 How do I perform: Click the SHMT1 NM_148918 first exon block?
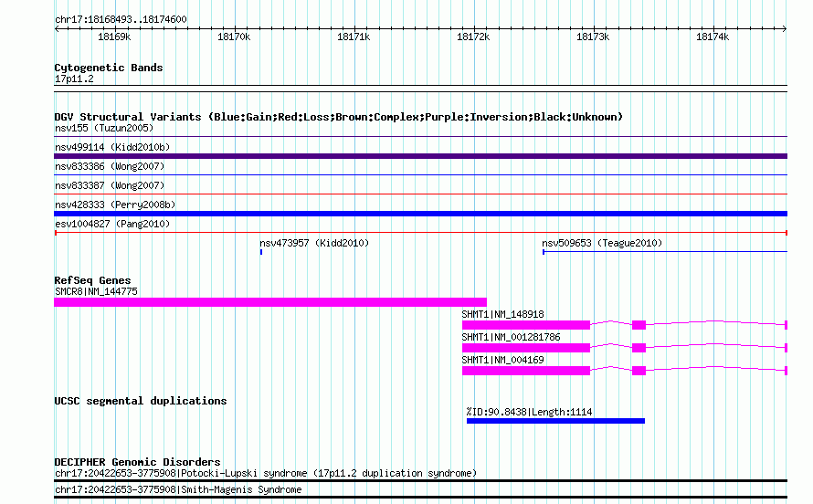pyautogui.click(x=526, y=325)
